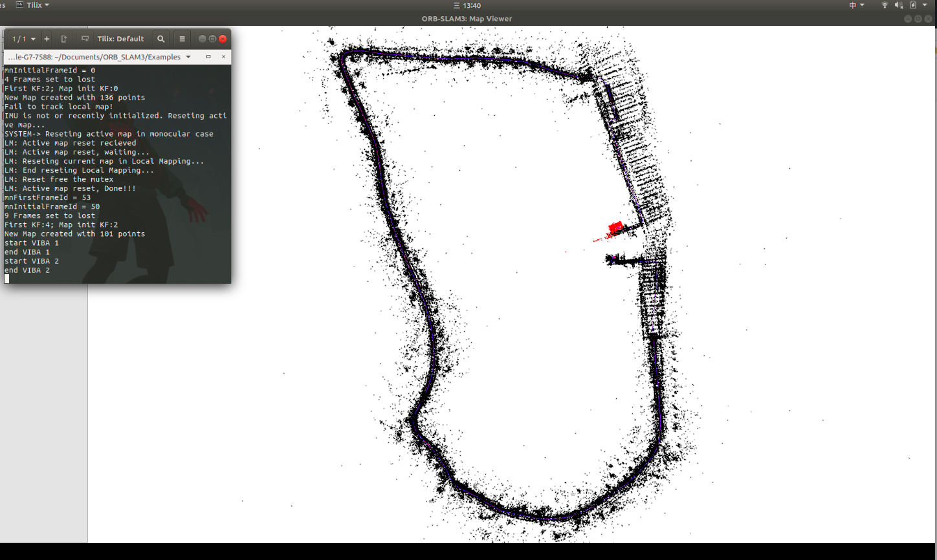Click the 'Tilix: Default' window title text
The image size is (937, 560).
pos(120,39)
